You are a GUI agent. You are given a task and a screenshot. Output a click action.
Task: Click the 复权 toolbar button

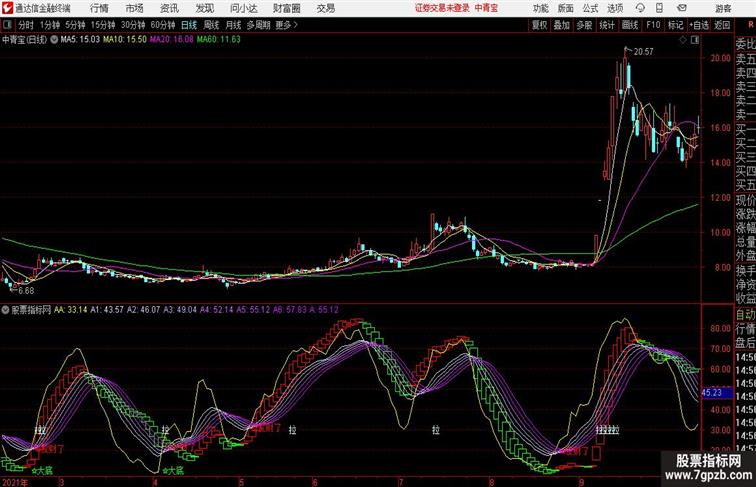(x=540, y=25)
